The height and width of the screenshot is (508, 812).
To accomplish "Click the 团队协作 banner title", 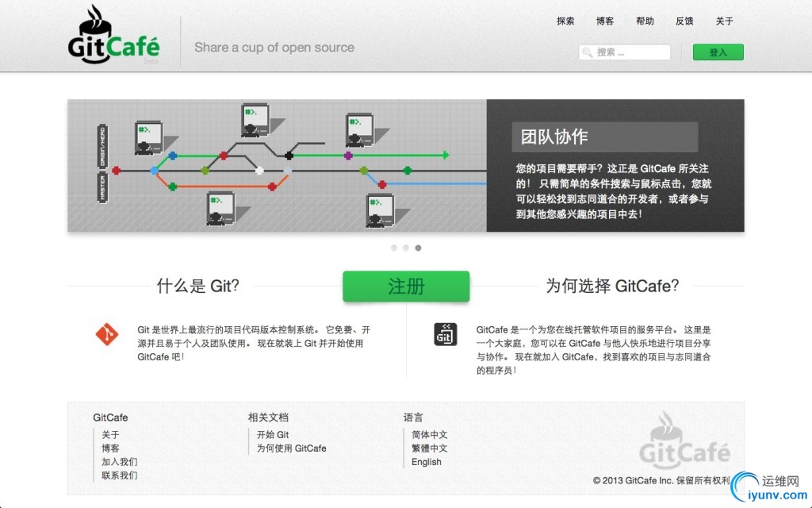I will pos(554,137).
